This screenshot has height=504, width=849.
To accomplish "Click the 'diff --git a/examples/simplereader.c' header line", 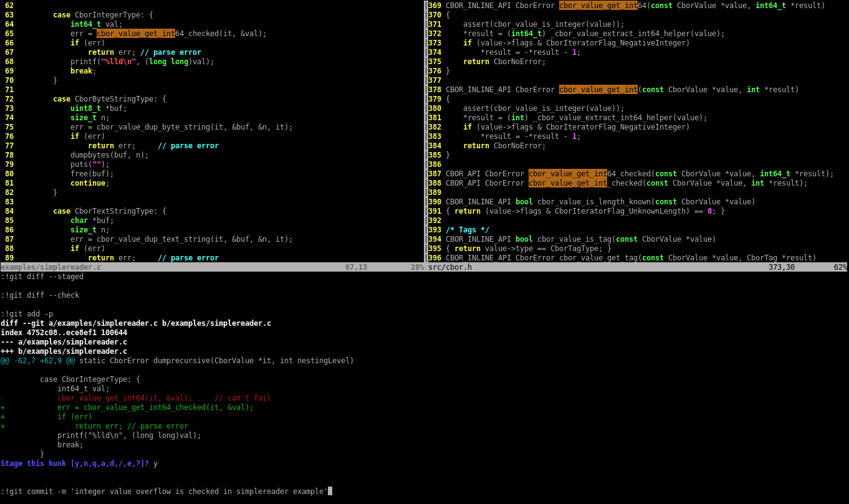I will coord(136,323).
